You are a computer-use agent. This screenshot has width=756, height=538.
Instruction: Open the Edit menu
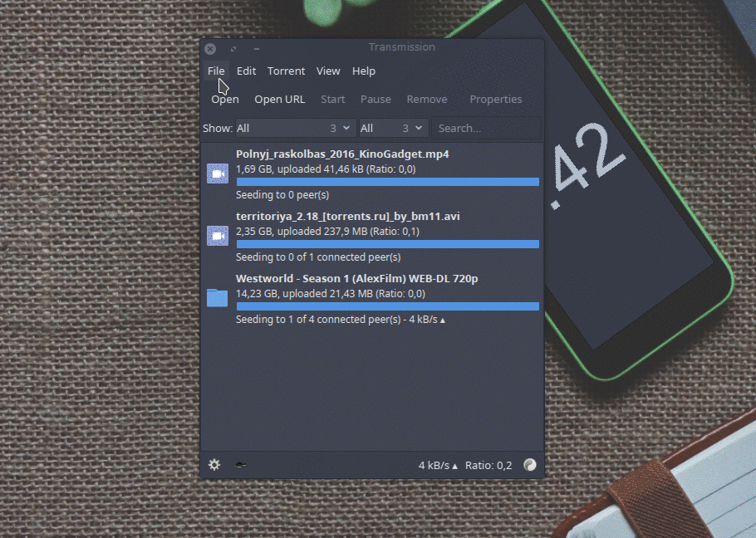point(246,71)
